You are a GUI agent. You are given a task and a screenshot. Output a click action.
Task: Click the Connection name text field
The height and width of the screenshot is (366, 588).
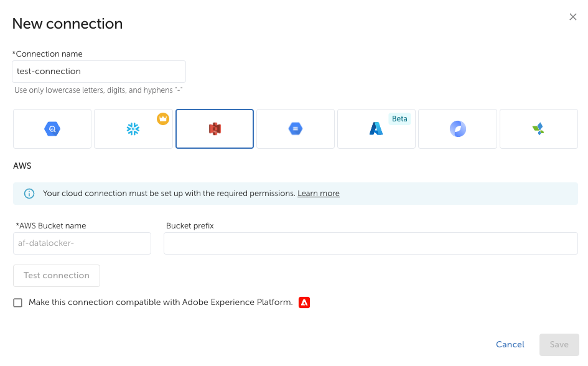pos(99,72)
